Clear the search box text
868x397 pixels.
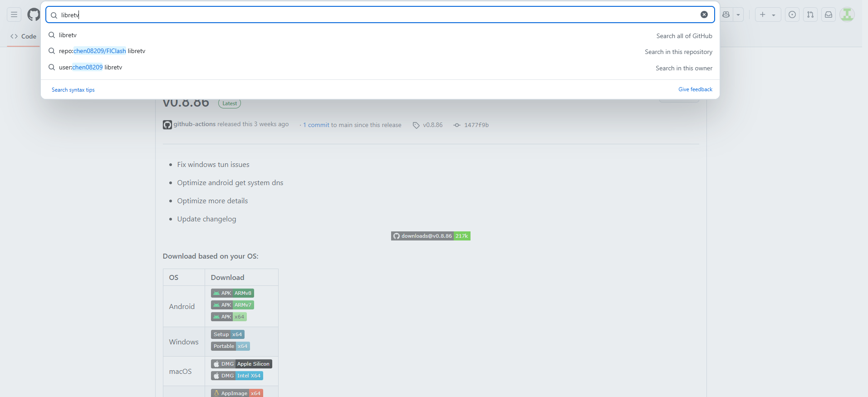[x=704, y=15]
